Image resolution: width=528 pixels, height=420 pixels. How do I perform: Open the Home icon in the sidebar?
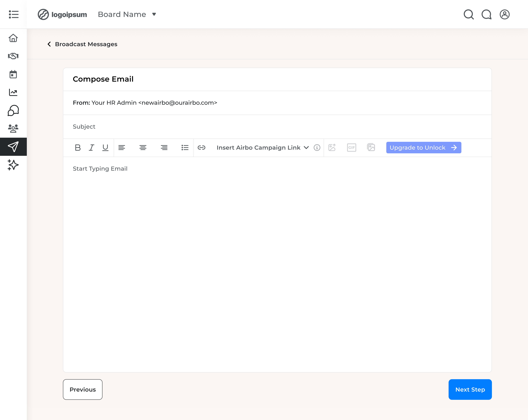(13, 38)
